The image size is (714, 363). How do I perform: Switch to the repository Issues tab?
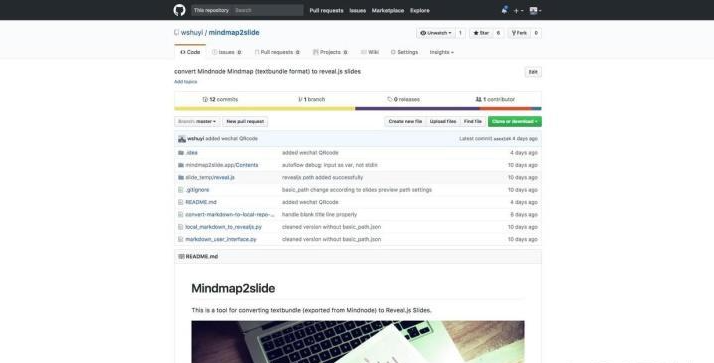pyautogui.click(x=227, y=52)
